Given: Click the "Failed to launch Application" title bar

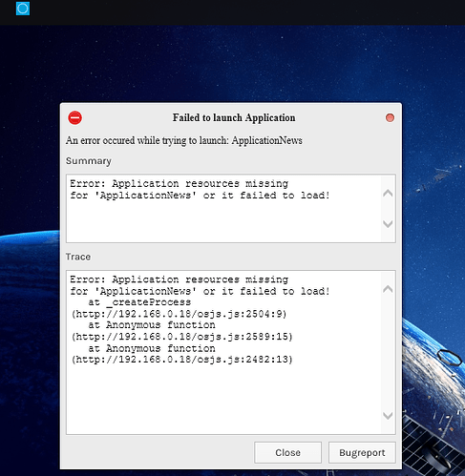Looking at the screenshot, I should pos(234,117).
